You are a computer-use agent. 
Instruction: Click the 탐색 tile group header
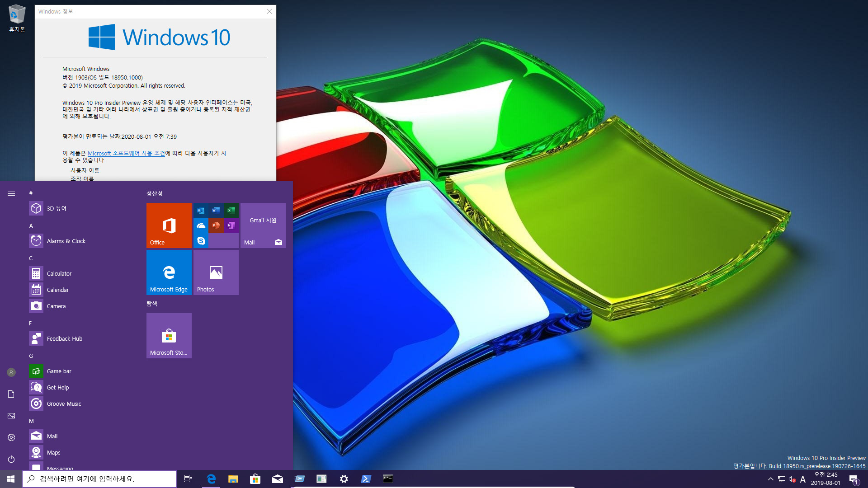tap(152, 304)
